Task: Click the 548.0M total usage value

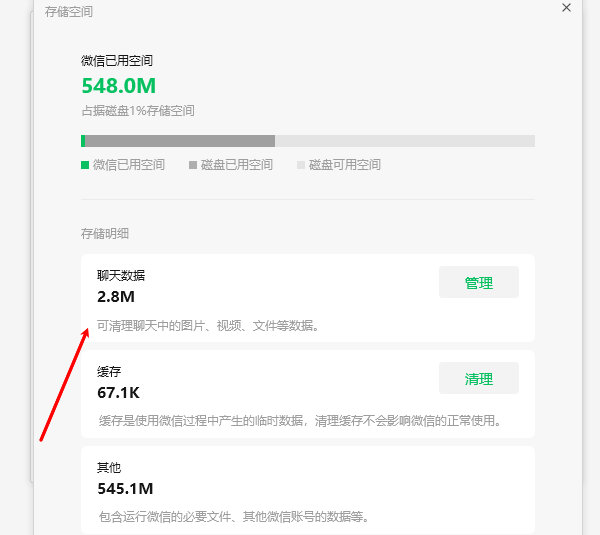Action: tap(118, 86)
